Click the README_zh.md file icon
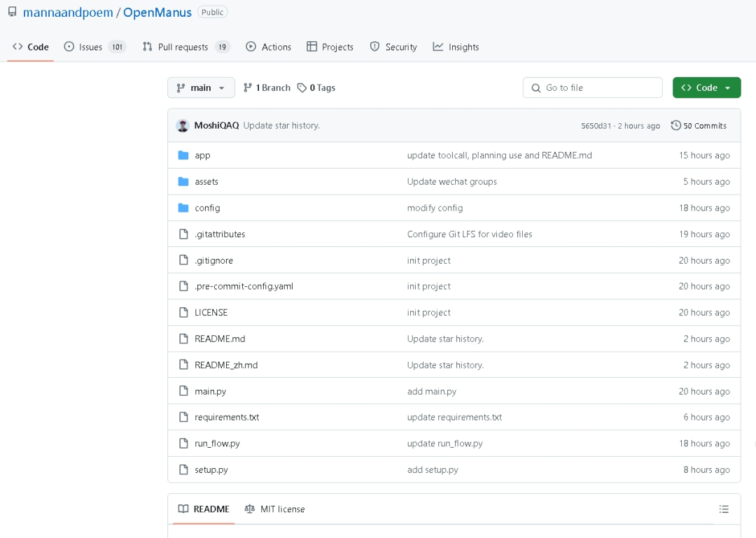 [x=183, y=365]
